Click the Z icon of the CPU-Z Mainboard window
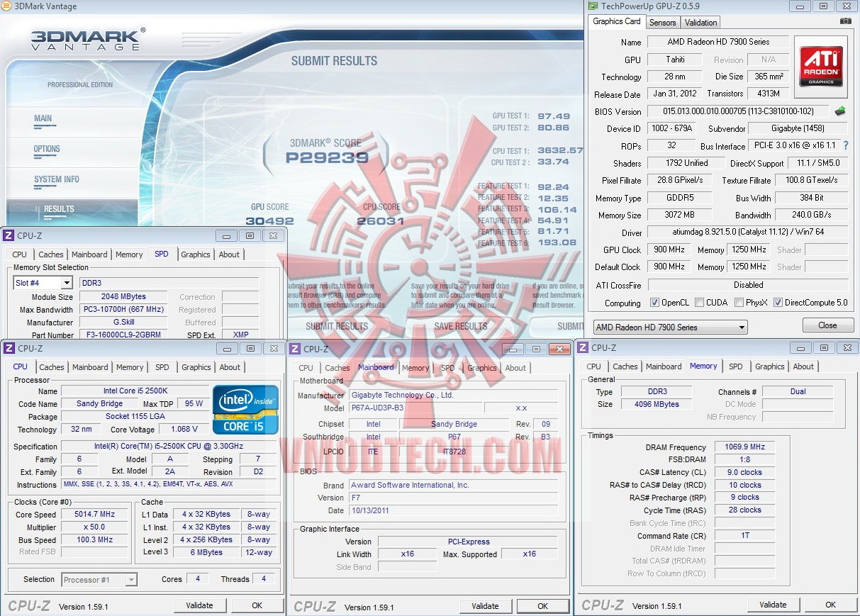Viewport: 860px width, 616px height. coord(295,349)
